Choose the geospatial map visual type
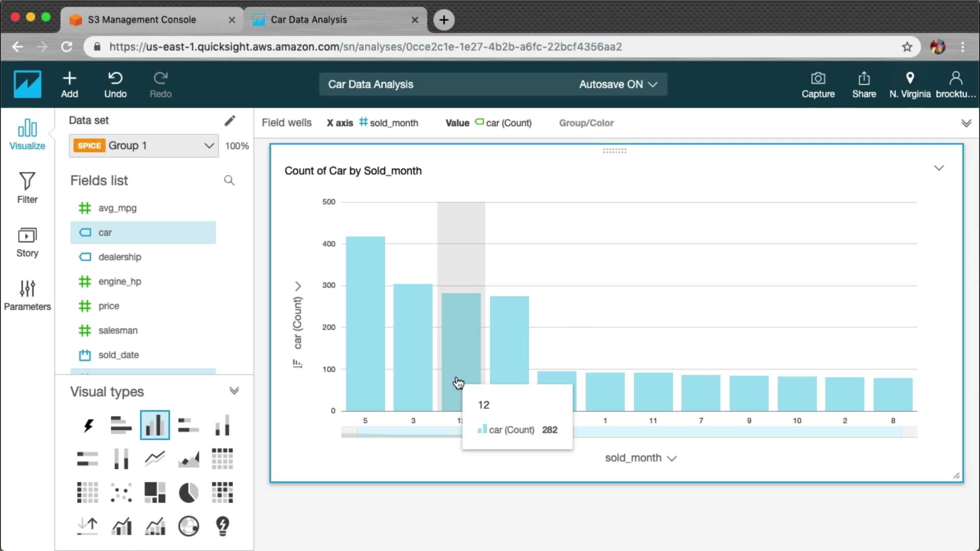Image resolution: width=980 pixels, height=551 pixels. pyautogui.click(x=188, y=526)
